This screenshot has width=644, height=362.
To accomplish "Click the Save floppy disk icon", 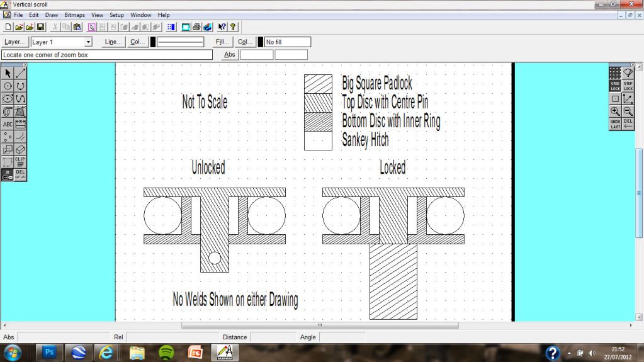I will [x=40, y=27].
